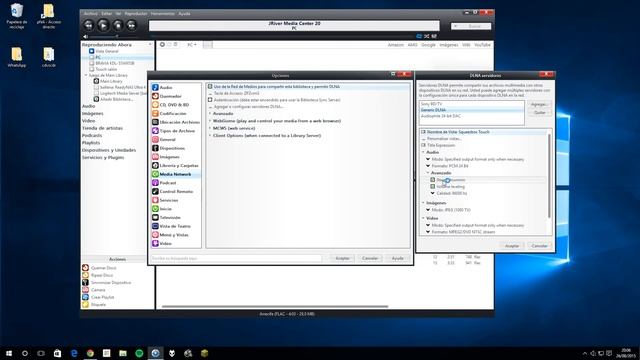Click Ayuda button in Opciones dialog
640x360 pixels.
tap(398, 258)
